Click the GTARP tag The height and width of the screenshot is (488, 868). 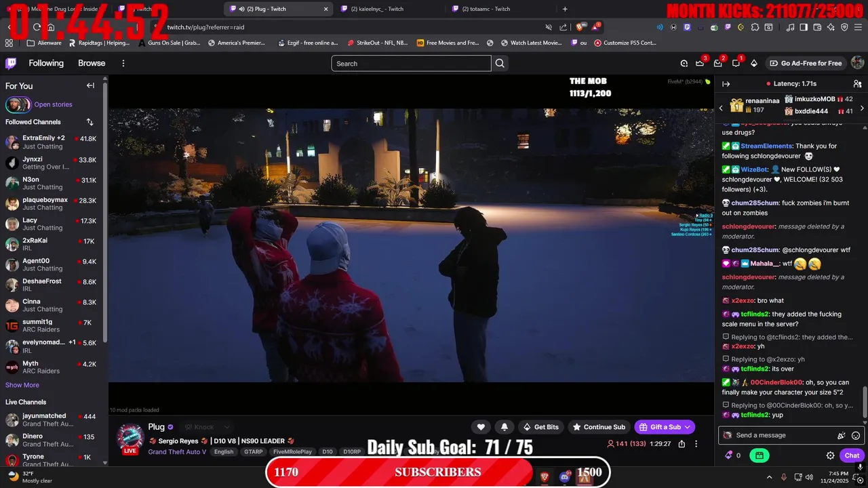point(254,451)
